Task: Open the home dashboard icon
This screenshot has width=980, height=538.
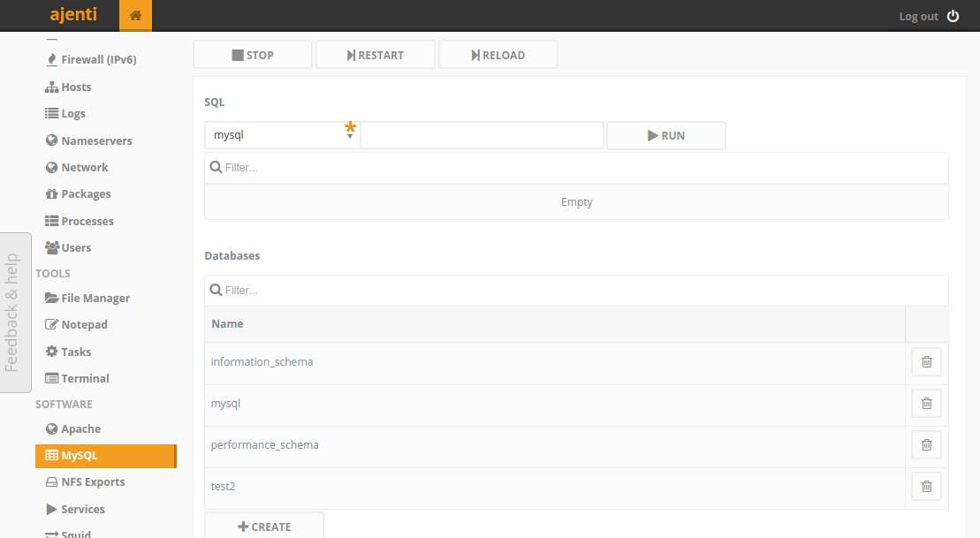Action: (135, 16)
